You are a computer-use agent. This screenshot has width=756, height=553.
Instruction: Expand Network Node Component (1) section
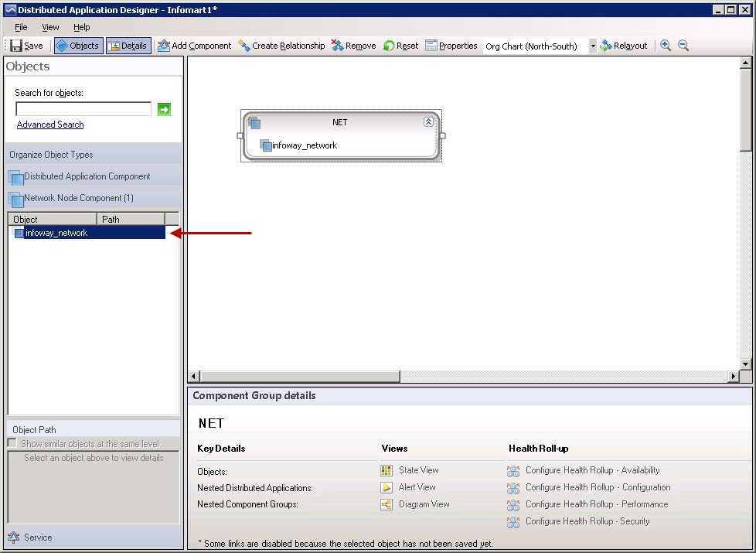pyautogui.click(x=94, y=198)
